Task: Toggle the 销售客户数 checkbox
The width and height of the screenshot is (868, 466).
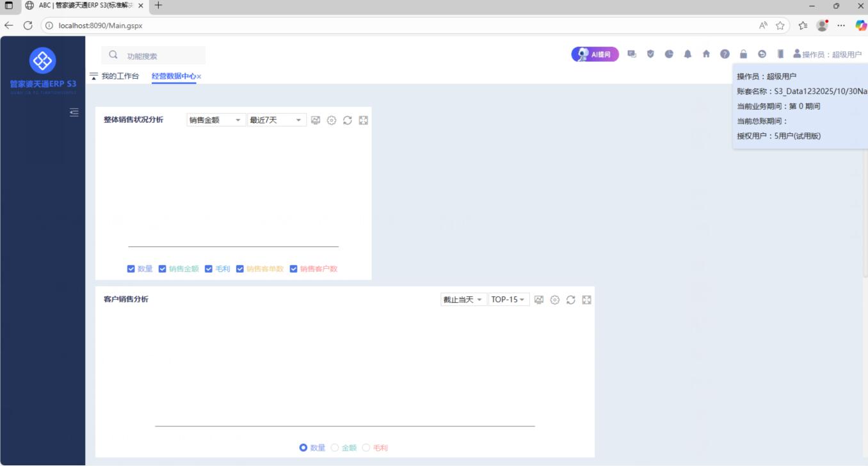Action: point(294,269)
